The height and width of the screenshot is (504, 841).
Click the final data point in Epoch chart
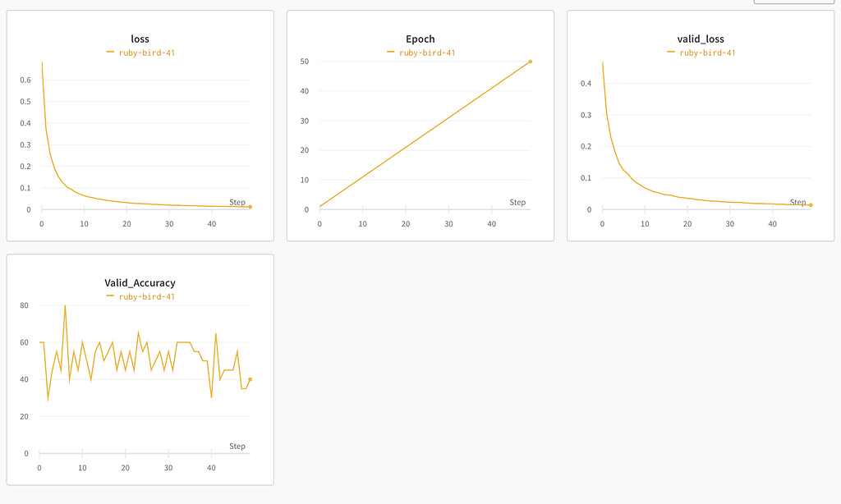coord(530,61)
